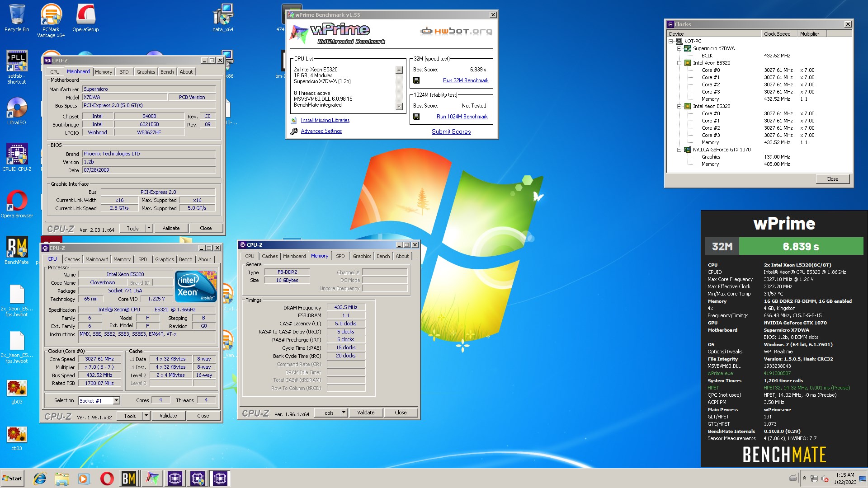Click save icon for 1024M score in wPrime
Viewport: 868px width, 488px height.
pyautogui.click(x=416, y=117)
